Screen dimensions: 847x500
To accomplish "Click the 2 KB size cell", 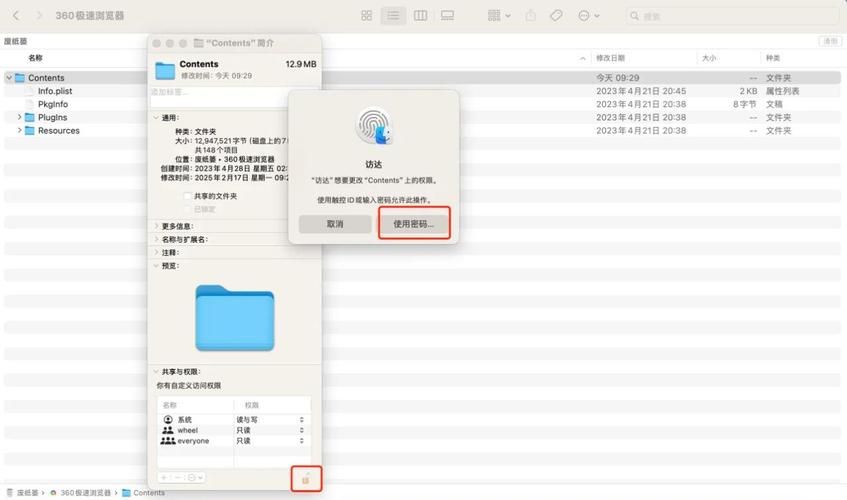I will click(748, 91).
